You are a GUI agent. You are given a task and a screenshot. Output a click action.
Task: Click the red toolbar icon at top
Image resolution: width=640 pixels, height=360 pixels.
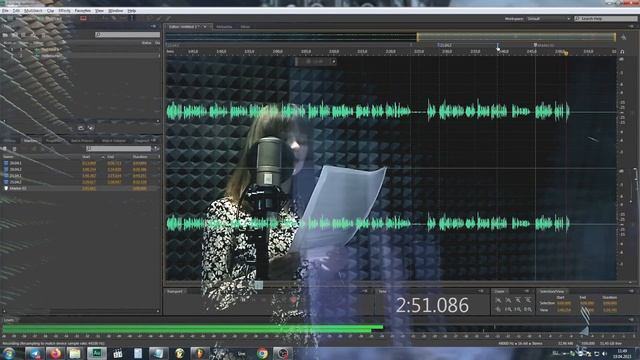(83, 18)
